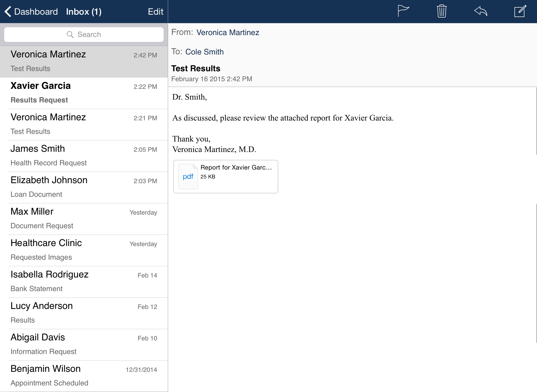Open the pdf attachment icon

point(188,177)
